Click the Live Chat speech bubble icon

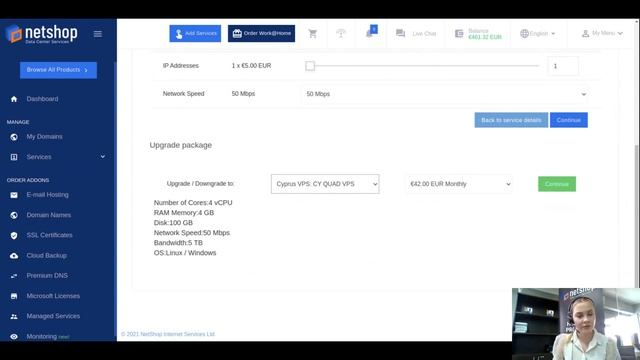(x=400, y=33)
